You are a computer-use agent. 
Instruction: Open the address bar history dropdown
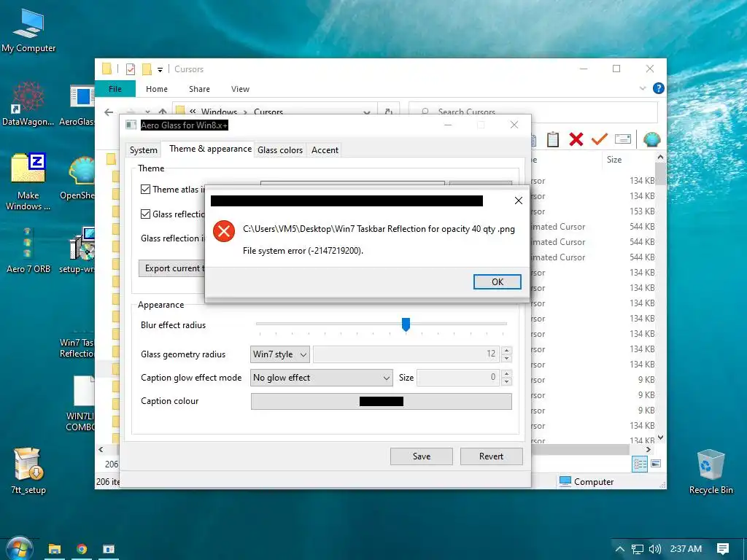pos(367,113)
